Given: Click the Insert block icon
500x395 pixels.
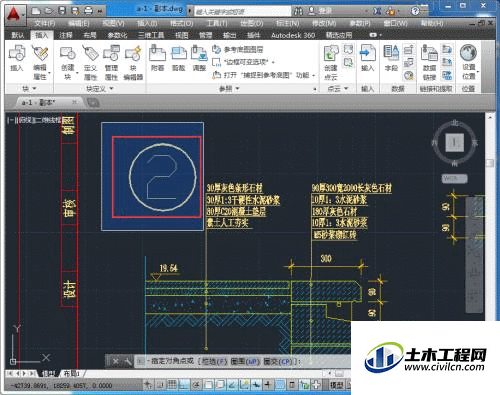Looking at the screenshot, I should pyautogui.click(x=16, y=59).
